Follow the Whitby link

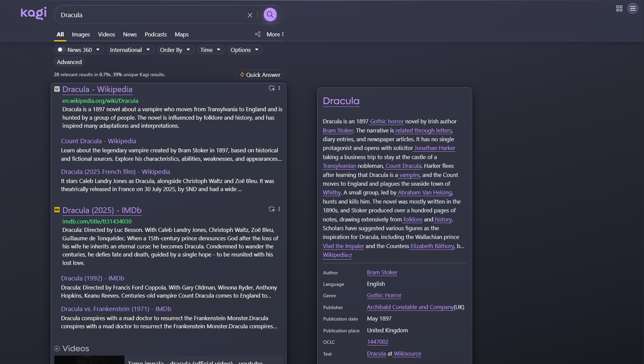(332, 192)
